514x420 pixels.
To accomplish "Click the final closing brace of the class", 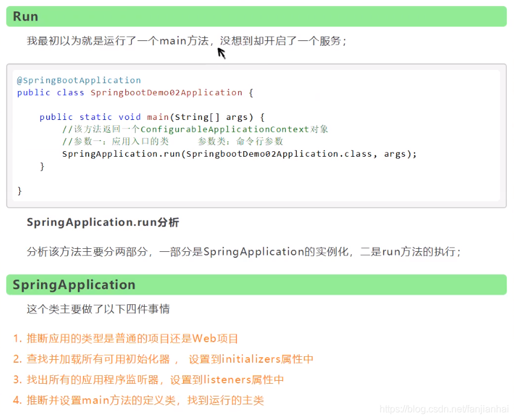I will [x=19, y=190].
